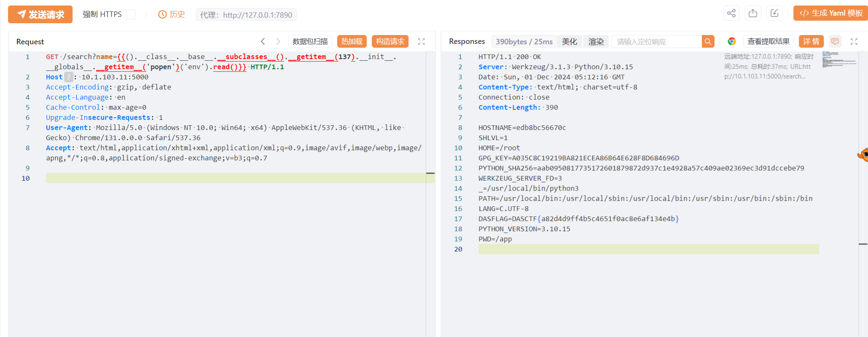Viewport: 868px width, 337px height.
Task: Click the PYTHON_SHA256 line in response
Action: coord(641,168)
